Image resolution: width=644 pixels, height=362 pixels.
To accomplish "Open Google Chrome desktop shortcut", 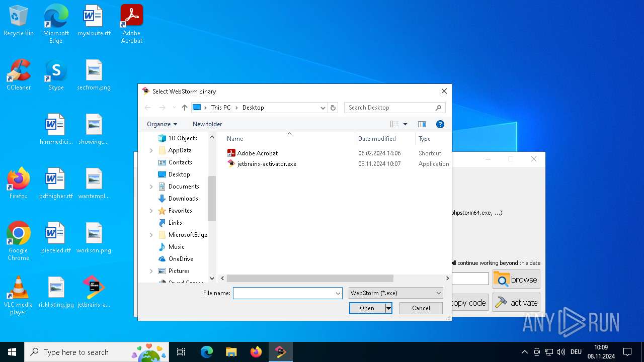I will pos(19,241).
